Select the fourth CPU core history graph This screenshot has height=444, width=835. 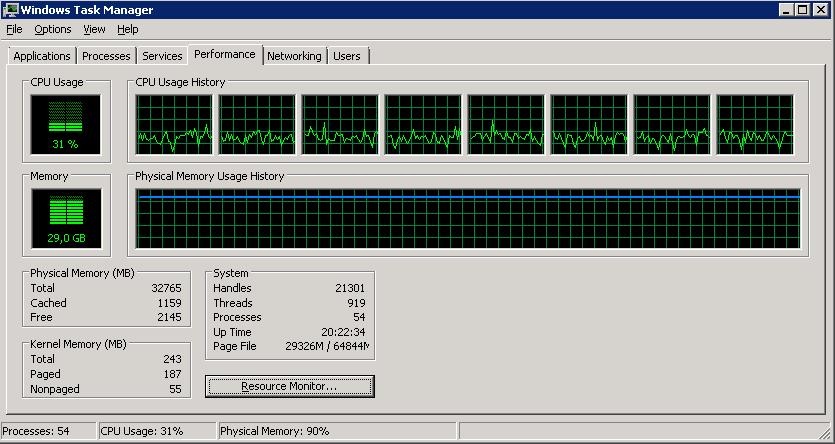423,125
